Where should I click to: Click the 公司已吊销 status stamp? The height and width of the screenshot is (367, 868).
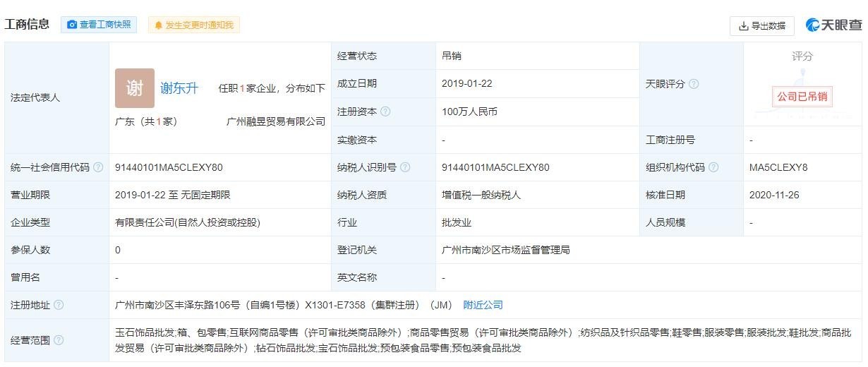(802, 96)
